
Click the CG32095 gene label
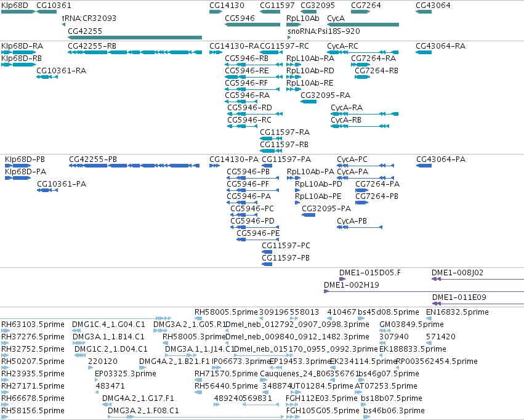click(318, 6)
